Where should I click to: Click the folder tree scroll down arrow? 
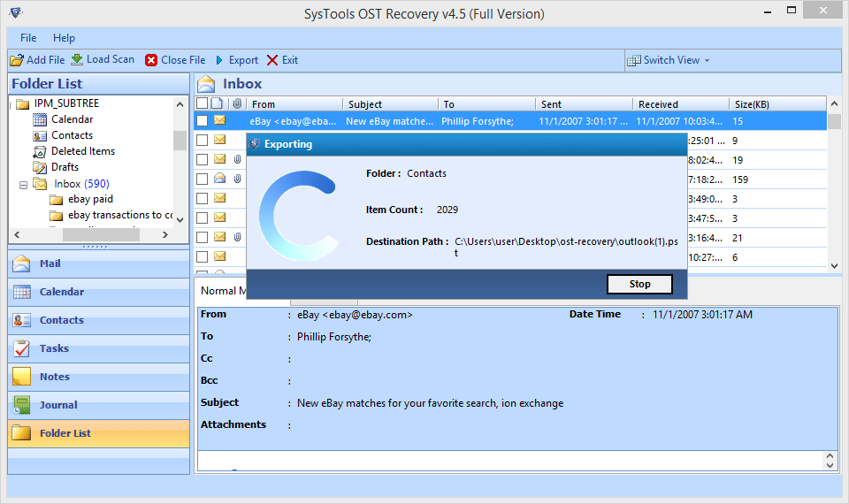tap(180, 220)
